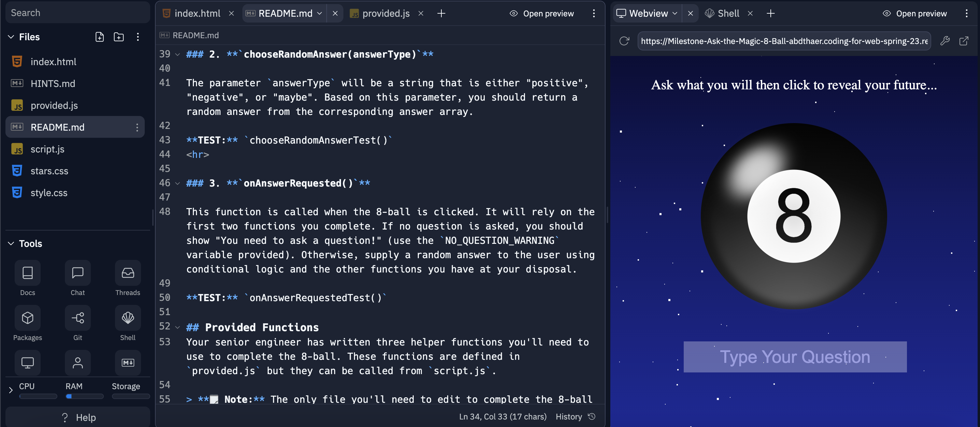Open the Chat tool
Screen dimensions: 980x427
pyautogui.click(x=77, y=273)
